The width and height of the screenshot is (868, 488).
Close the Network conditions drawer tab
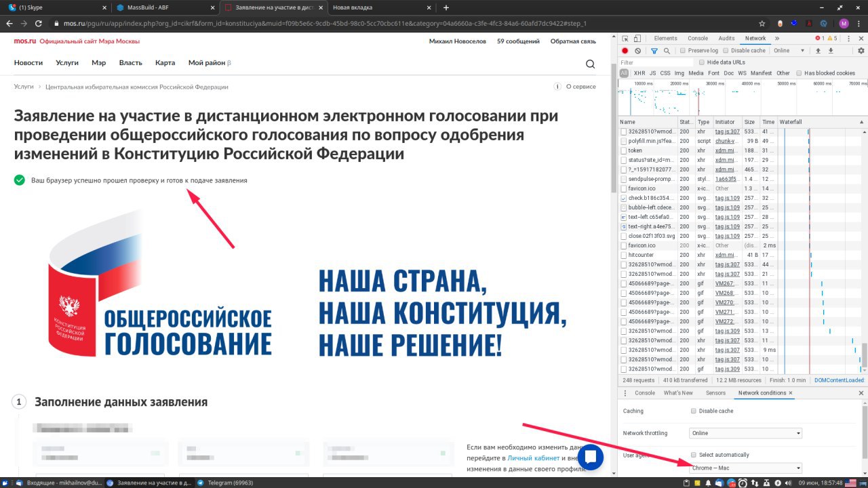pos(791,393)
